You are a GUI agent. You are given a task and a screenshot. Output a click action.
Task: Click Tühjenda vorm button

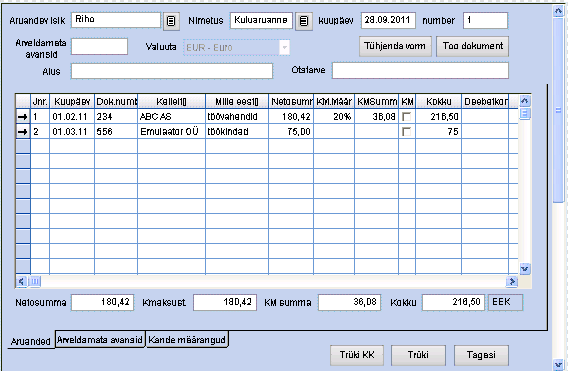pos(395,46)
